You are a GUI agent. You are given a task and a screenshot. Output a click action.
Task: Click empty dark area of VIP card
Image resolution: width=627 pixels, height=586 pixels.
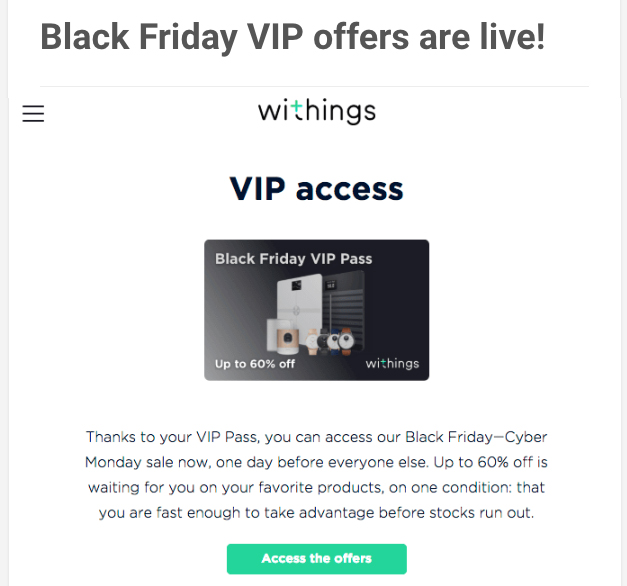coord(398,308)
